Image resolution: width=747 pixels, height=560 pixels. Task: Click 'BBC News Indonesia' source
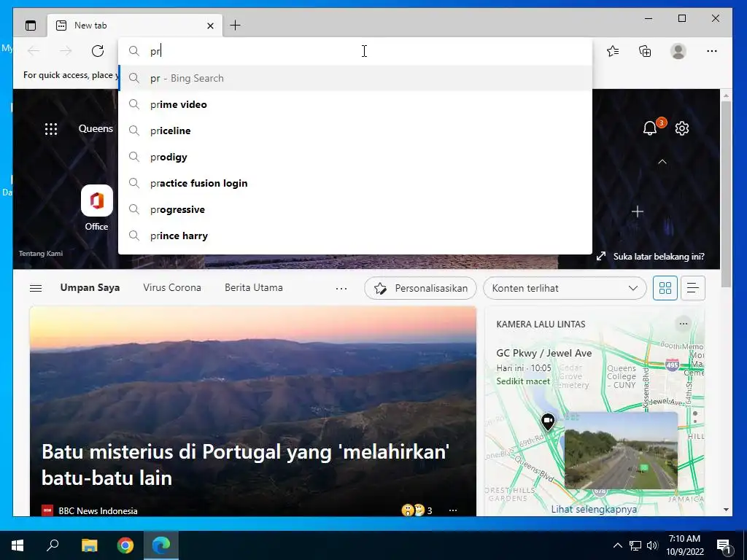(x=98, y=510)
